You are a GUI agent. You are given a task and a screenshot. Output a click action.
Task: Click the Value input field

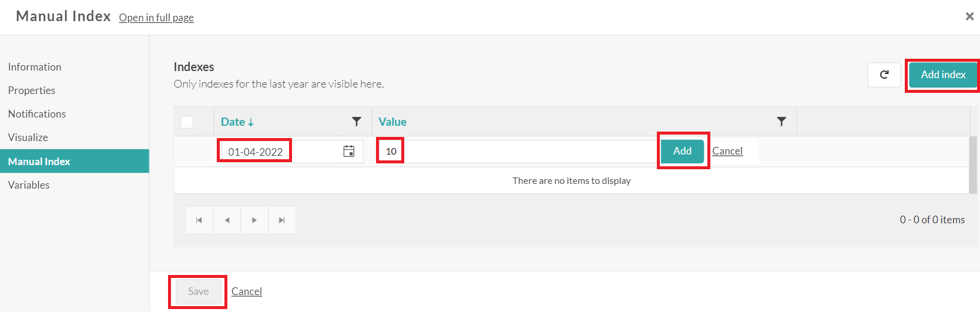coord(517,151)
